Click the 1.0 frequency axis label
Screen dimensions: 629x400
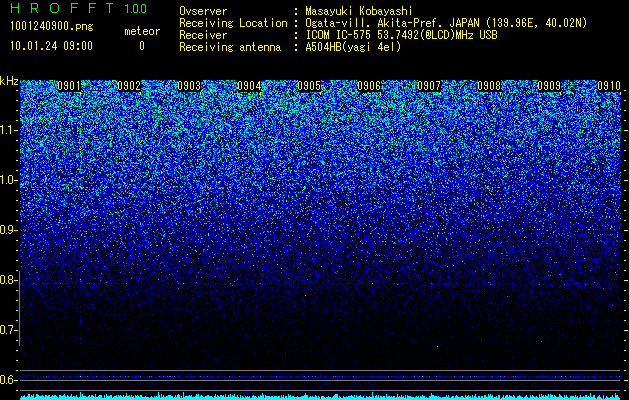pos(9,180)
